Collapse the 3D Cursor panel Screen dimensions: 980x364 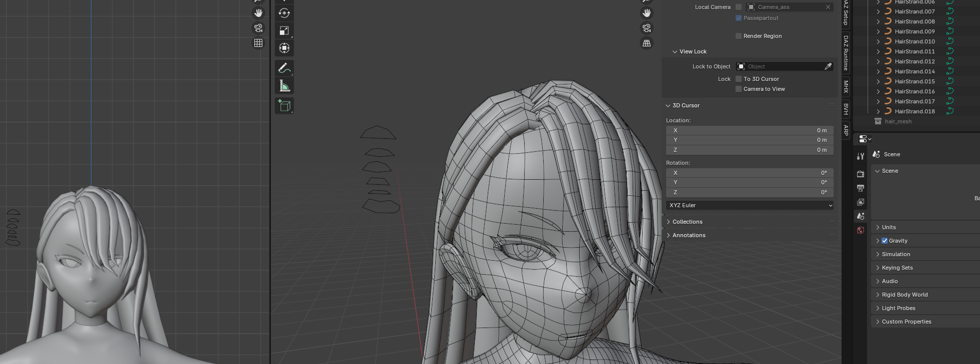click(x=668, y=105)
